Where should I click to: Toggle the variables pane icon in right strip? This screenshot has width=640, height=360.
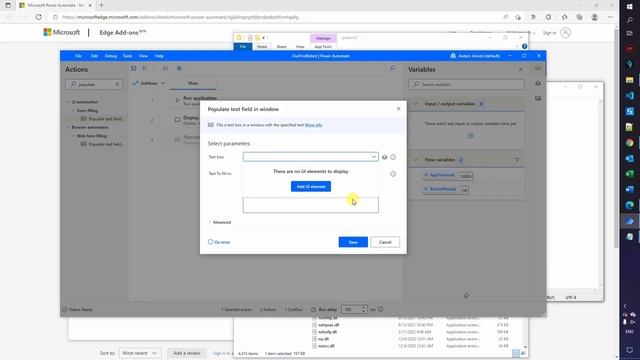(538, 69)
